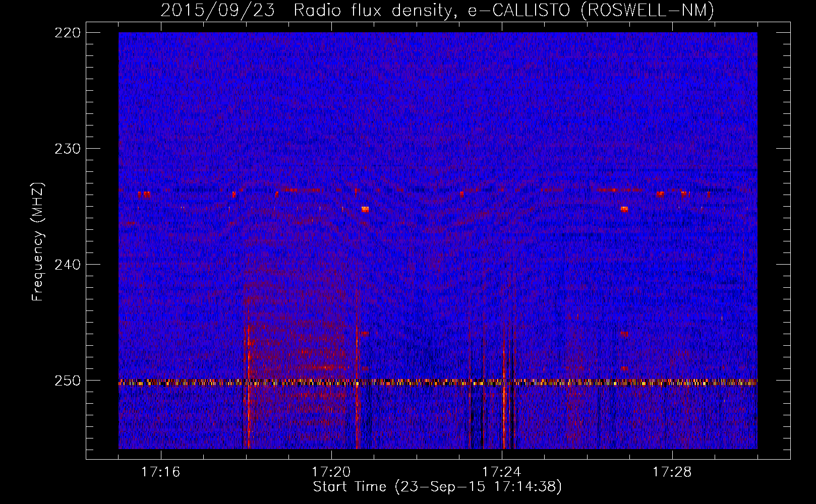Click the 250 frequency tick label
The image size is (816, 504).
[x=67, y=381]
